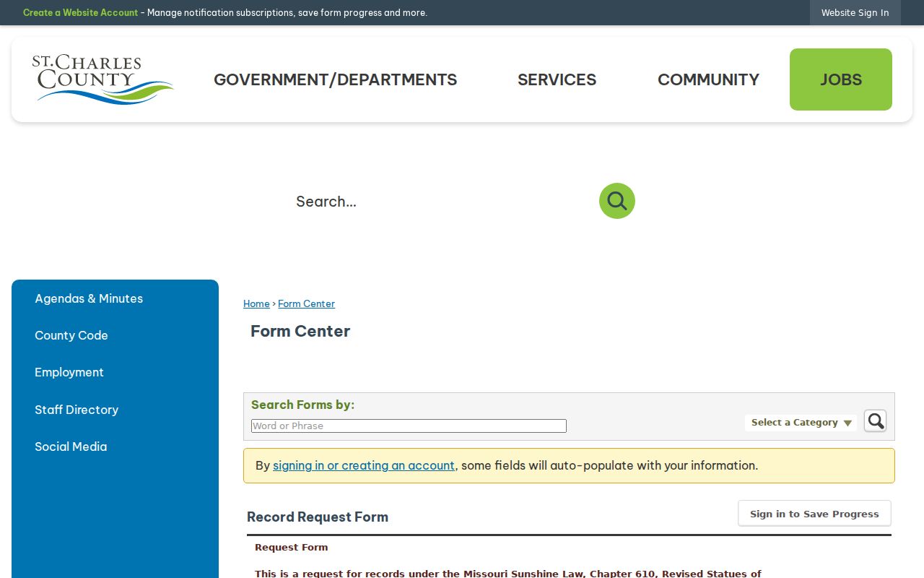Click the Record Request Form heading
924x578 pixels.
pyautogui.click(x=318, y=517)
